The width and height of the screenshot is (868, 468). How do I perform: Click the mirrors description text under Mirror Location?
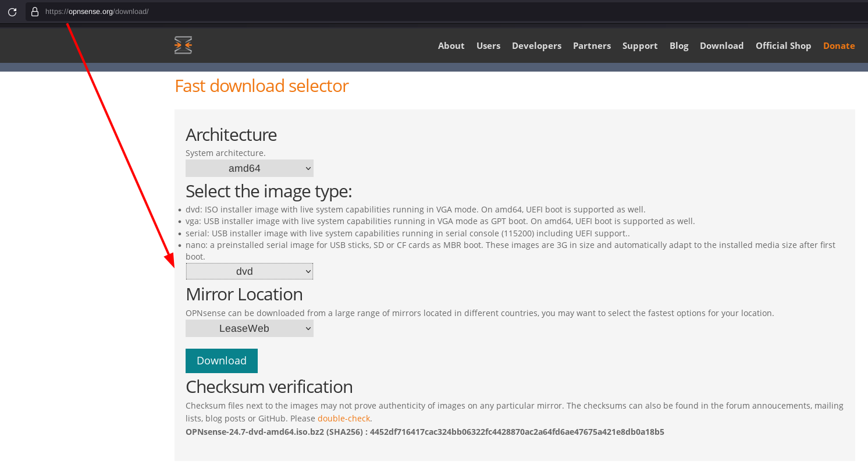pyautogui.click(x=480, y=313)
